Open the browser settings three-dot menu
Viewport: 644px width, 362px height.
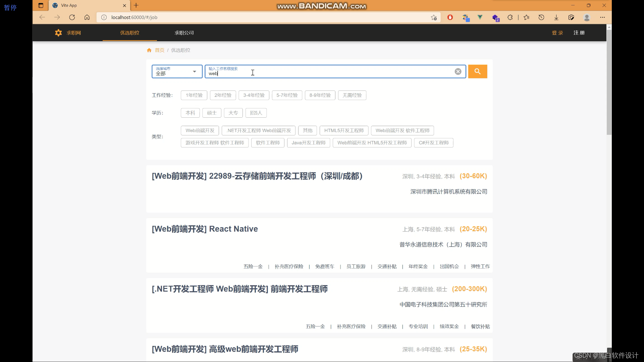pyautogui.click(x=602, y=17)
